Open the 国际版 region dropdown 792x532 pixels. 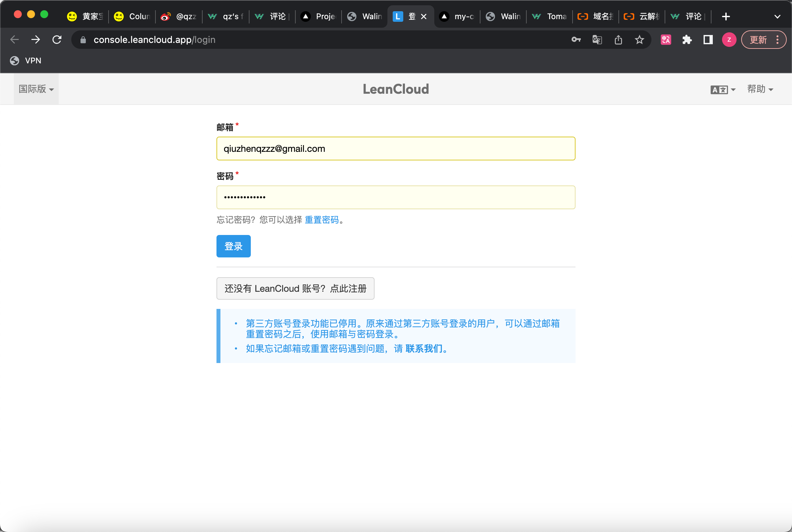tap(36, 89)
